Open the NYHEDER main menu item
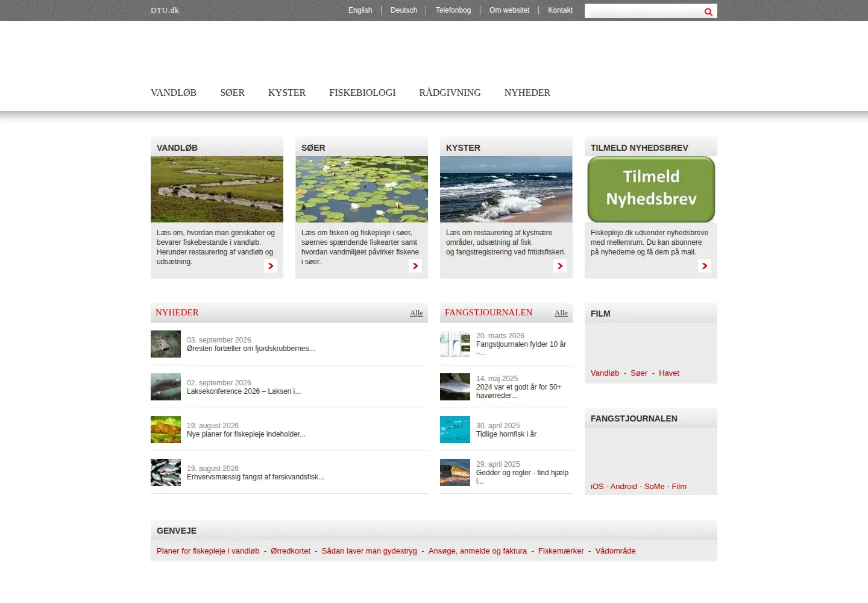 click(x=527, y=93)
